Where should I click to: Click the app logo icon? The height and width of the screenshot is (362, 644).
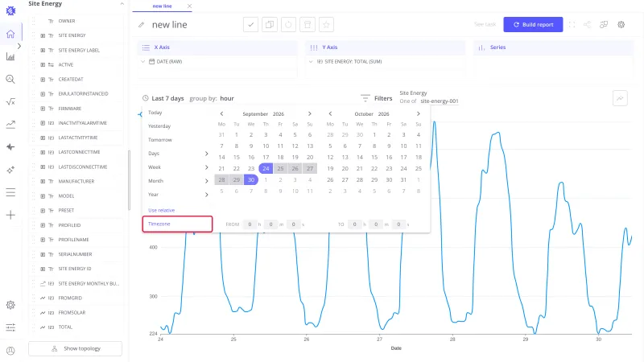[x=10, y=11]
